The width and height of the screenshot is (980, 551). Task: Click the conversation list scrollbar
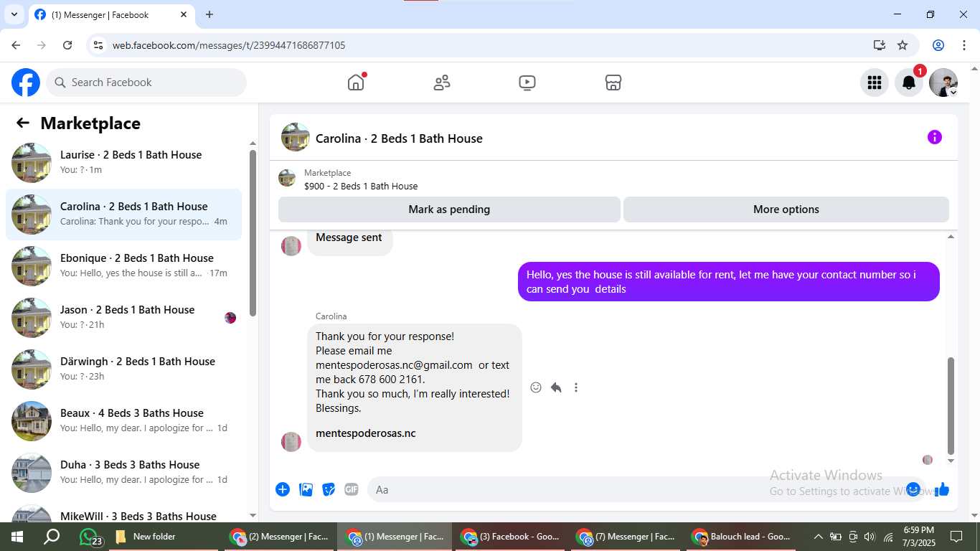253,233
